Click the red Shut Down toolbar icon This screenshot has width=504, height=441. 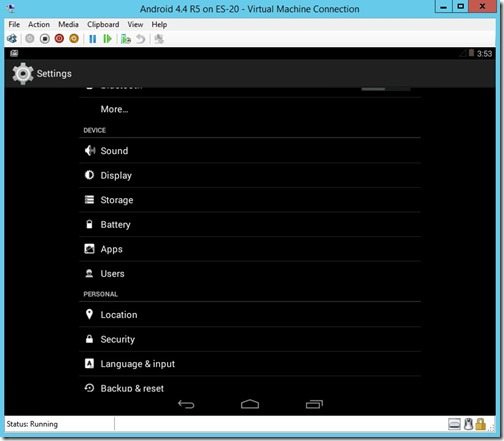point(59,39)
